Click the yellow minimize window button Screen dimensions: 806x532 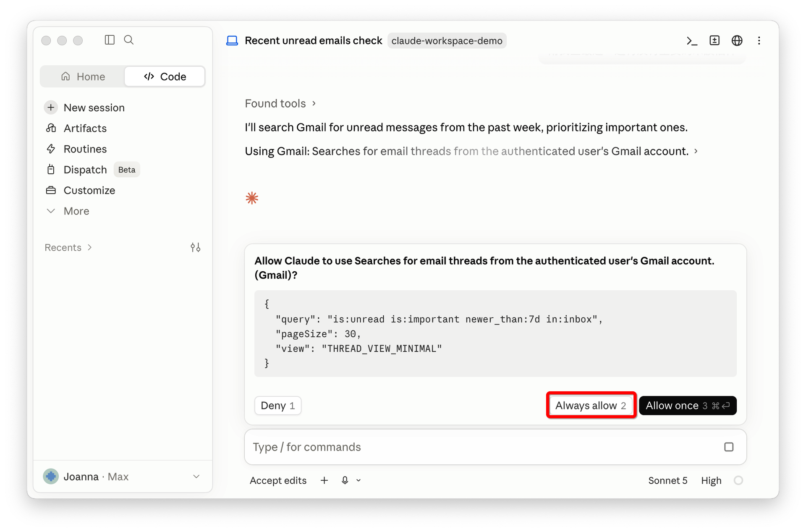(x=62, y=40)
